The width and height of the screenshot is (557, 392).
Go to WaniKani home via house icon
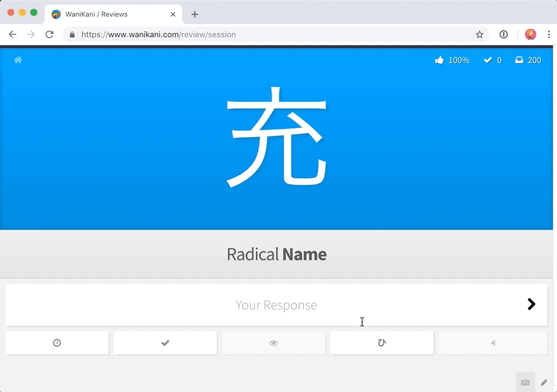18,60
